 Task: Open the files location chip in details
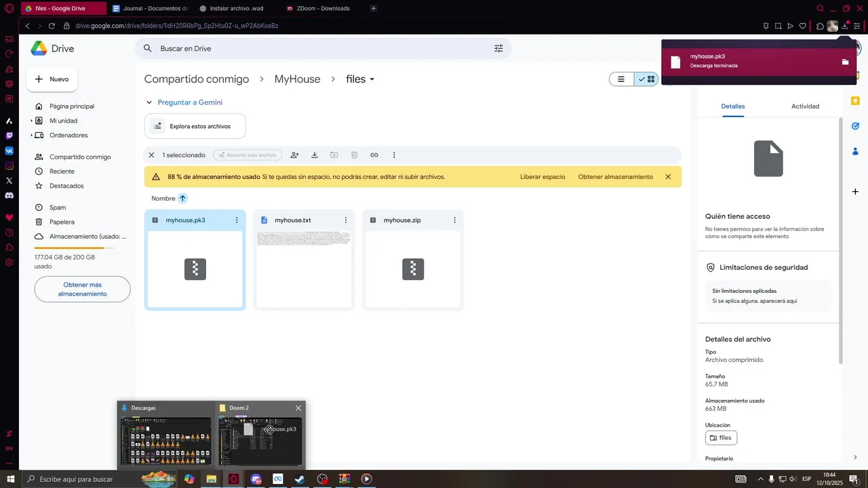tap(721, 438)
